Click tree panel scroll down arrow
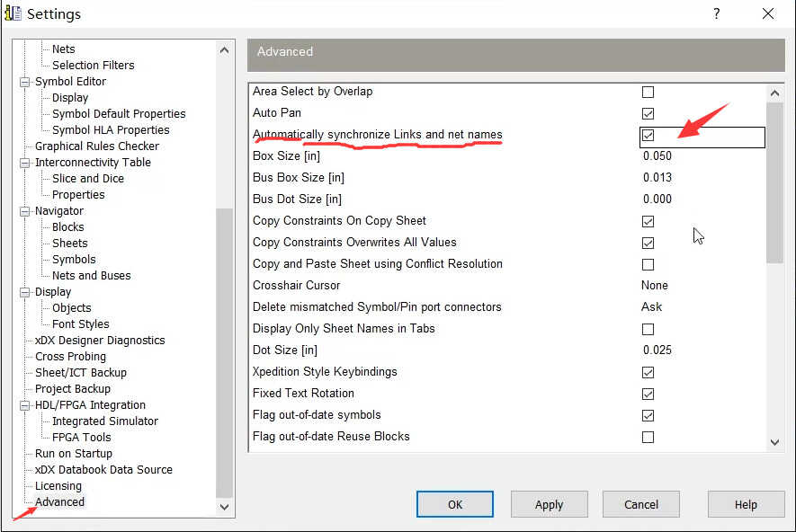This screenshot has height=532, width=796. [224, 507]
